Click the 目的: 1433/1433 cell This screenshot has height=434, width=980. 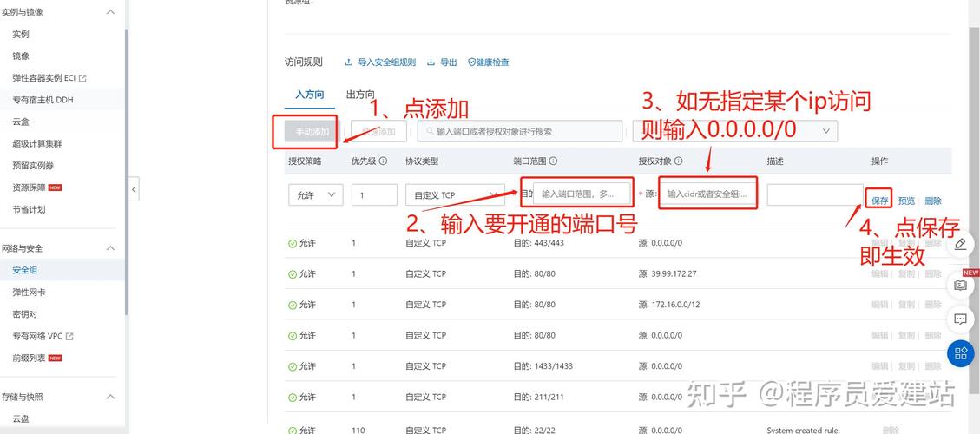pos(543,365)
